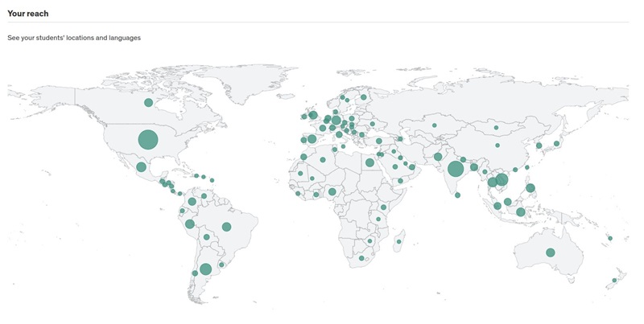The image size is (644, 324).
Task: Select the Philippines location bubble
Action: coord(530,188)
